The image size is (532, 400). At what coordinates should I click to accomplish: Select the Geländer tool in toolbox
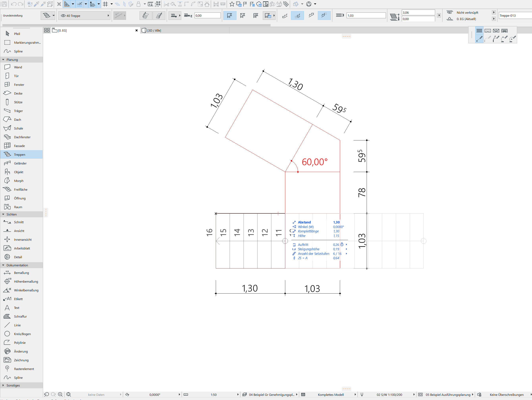[20, 163]
